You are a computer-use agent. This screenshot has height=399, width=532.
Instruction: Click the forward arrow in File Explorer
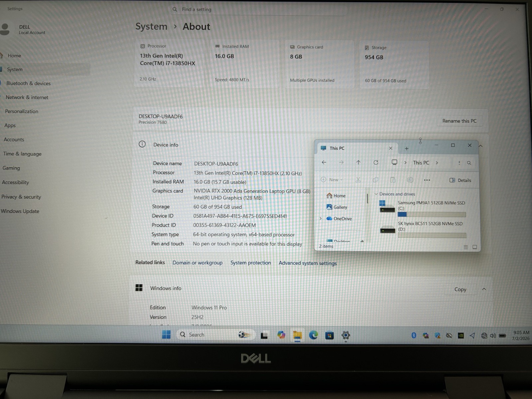(341, 162)
